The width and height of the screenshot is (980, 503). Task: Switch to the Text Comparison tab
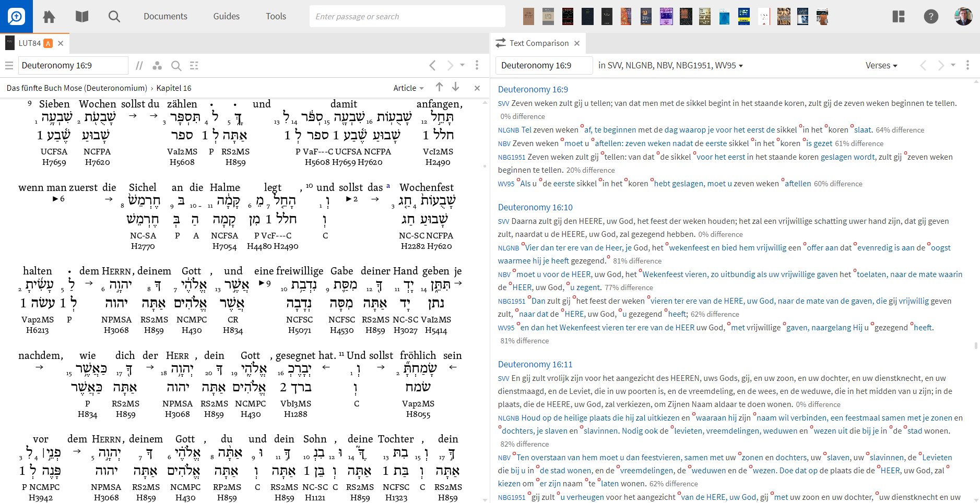click(539, 43)
